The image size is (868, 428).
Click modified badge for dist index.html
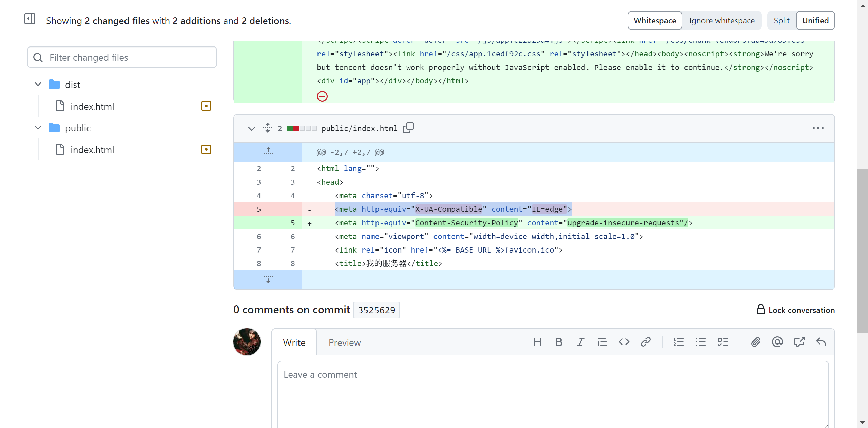206,106
